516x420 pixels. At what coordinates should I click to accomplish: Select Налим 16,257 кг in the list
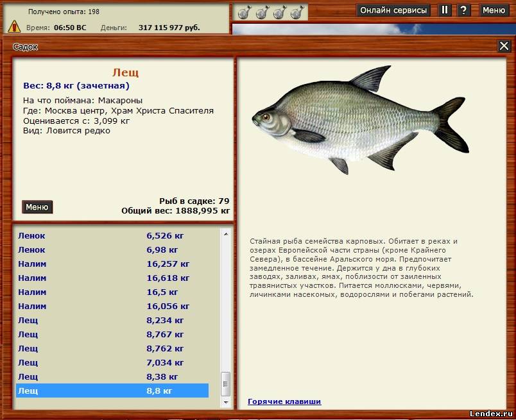[x=112, y=264]
